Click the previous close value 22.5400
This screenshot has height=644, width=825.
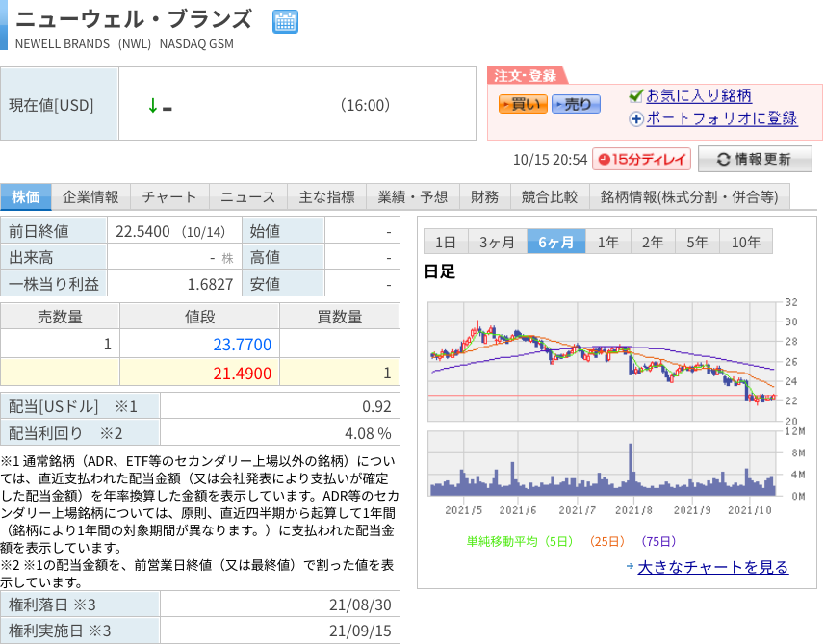pos(142,231)
